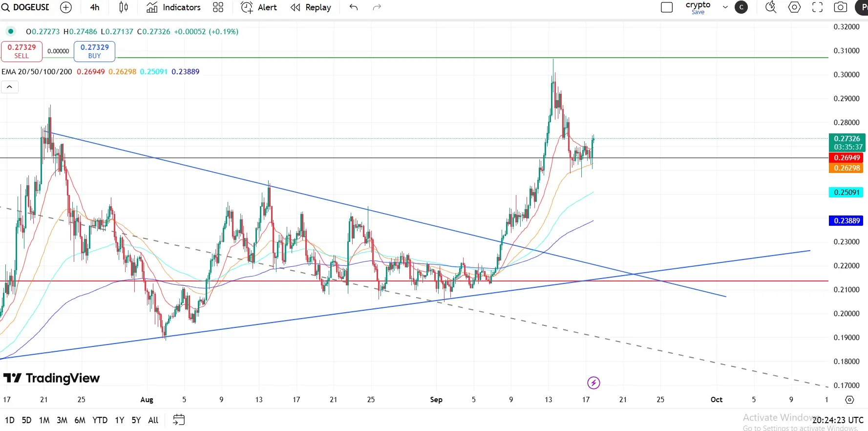Open symbol search for DOGEUSD
The height and width of the screenshot is (431, 868).
(25, 7)
